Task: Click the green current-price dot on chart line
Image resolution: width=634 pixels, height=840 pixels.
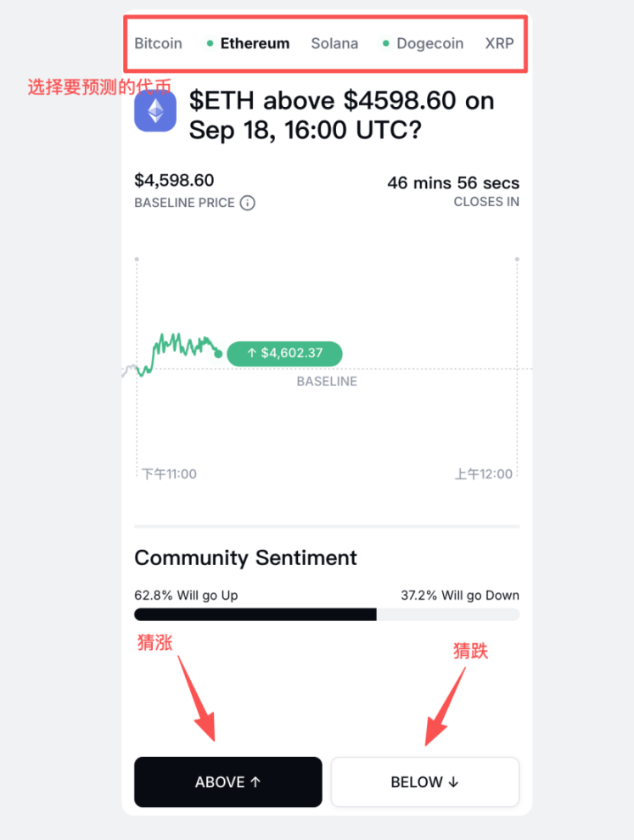Action: (x=218, y=353)
